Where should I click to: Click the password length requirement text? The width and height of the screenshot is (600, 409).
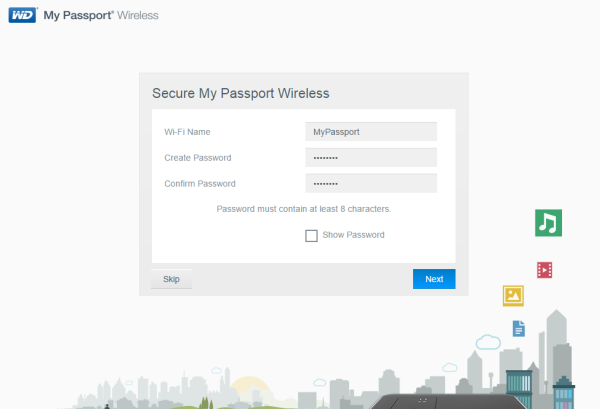point(303,209)
